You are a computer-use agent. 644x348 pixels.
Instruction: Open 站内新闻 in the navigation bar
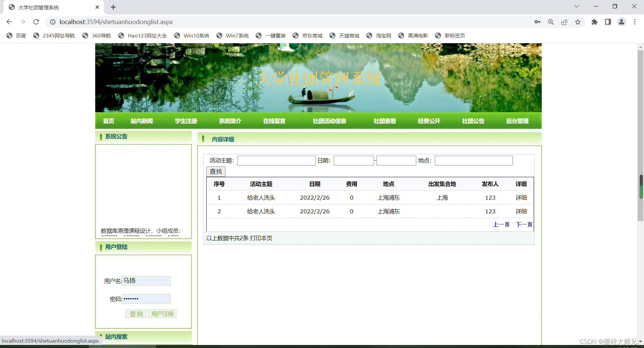pos(142,121)
